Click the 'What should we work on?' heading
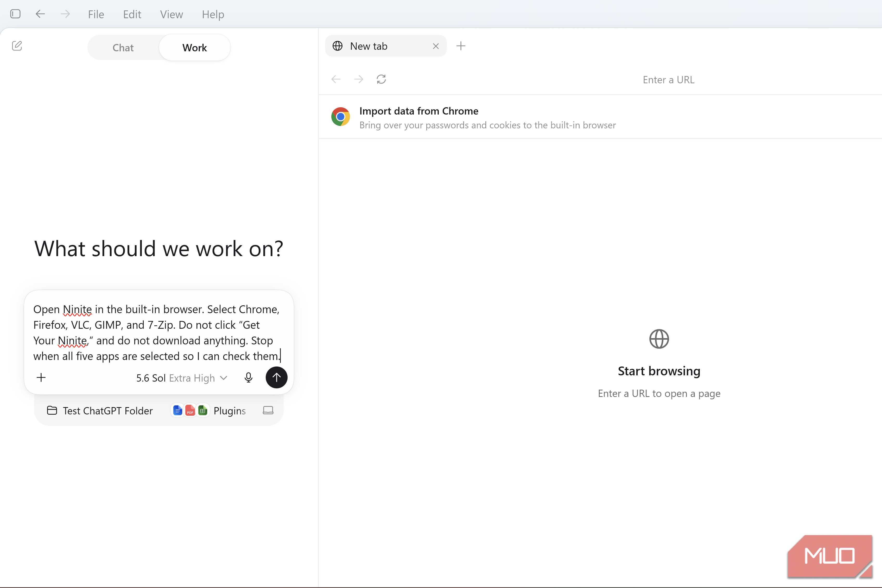The image size is (882, 588). [158, 249]
